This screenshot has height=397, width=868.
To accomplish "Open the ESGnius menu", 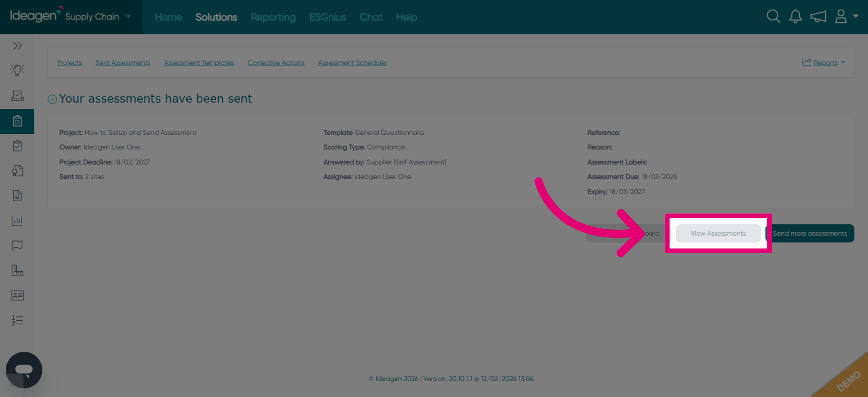I will point(327,17).
